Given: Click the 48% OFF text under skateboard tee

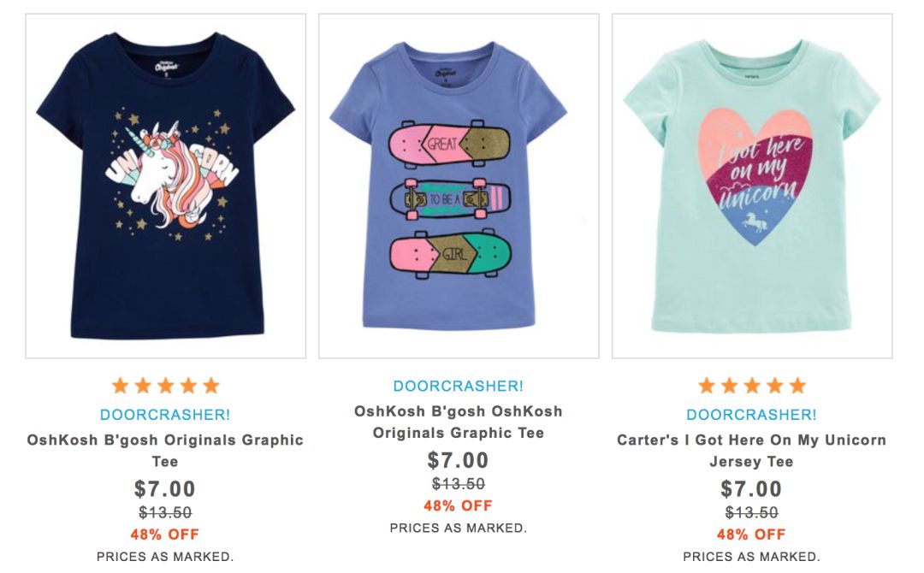Looking at the screenshot, I should (459, 506).
